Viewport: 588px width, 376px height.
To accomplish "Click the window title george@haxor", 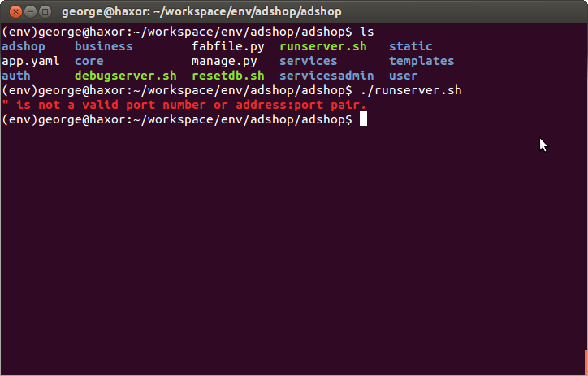I will [201, 12].
